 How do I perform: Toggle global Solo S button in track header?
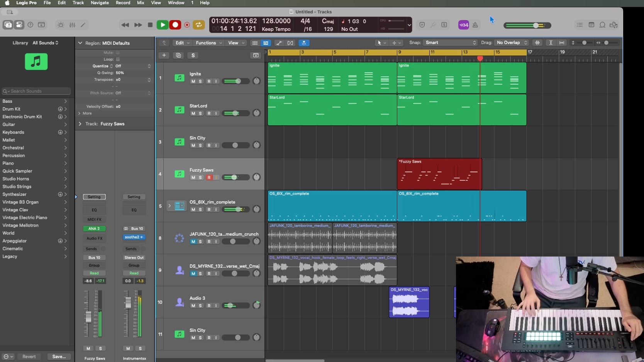click(193, 55)
